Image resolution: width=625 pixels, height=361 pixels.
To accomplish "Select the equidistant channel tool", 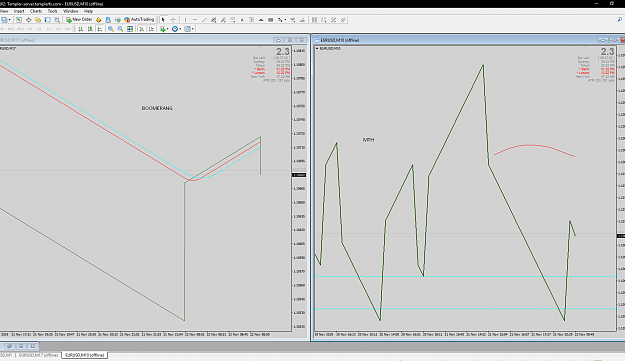I will pyautogui.click(x=213, y=20).
